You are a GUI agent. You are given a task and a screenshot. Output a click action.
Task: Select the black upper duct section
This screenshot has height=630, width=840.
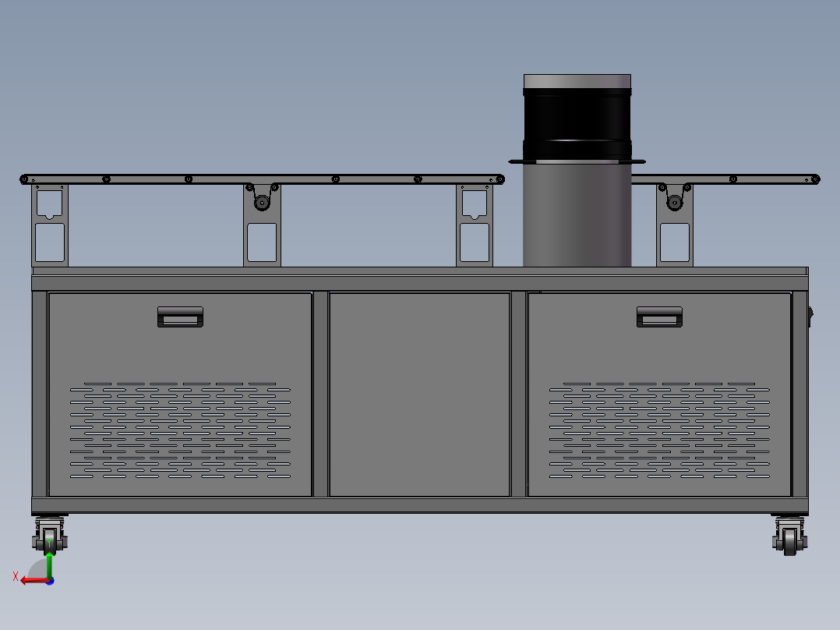(x=577, y=124)
